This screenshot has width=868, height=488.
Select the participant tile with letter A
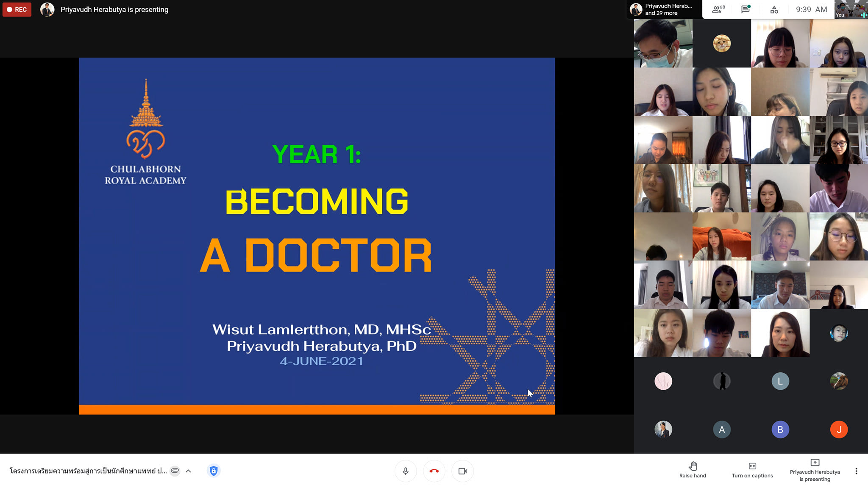click(x=722, y=430)
